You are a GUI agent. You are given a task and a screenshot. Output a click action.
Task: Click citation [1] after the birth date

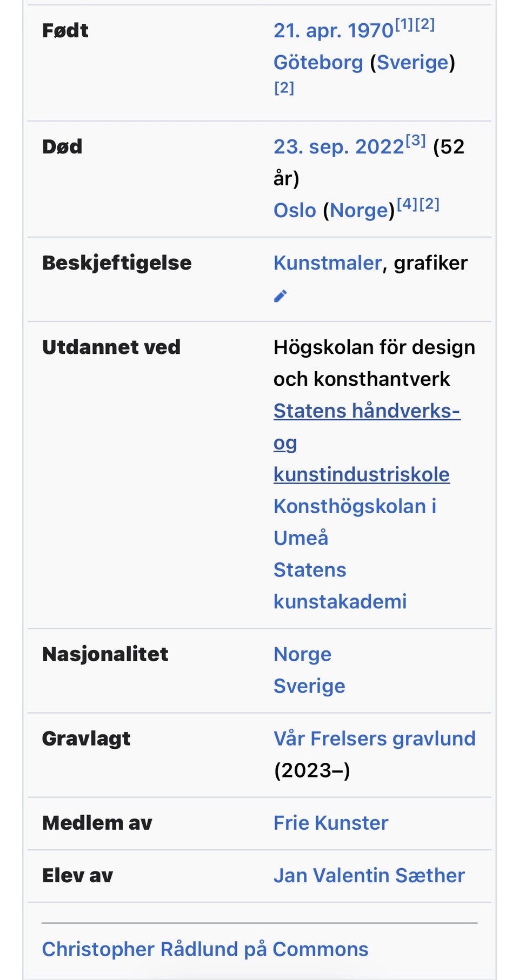404,24
